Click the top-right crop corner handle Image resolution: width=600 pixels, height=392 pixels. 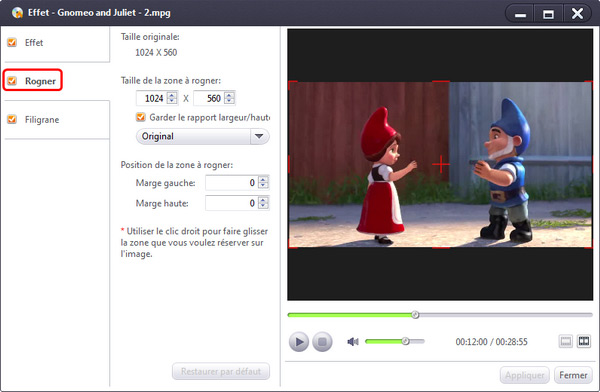pos(589,85)
